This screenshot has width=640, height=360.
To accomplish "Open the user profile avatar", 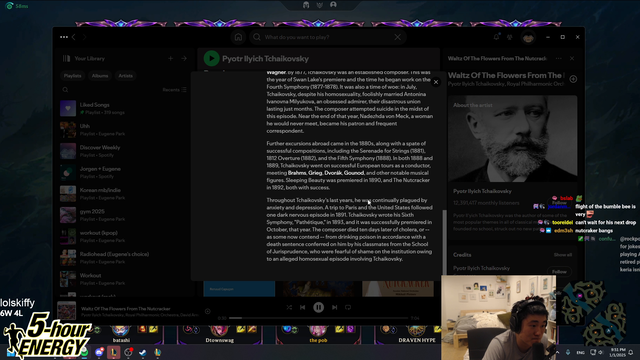I will [x=528, y=37].
